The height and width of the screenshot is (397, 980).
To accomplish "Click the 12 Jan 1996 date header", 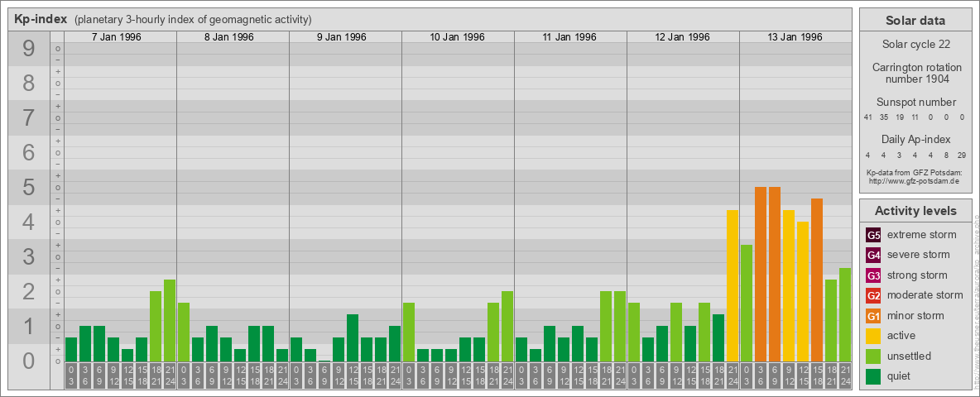I will (683, 37).
